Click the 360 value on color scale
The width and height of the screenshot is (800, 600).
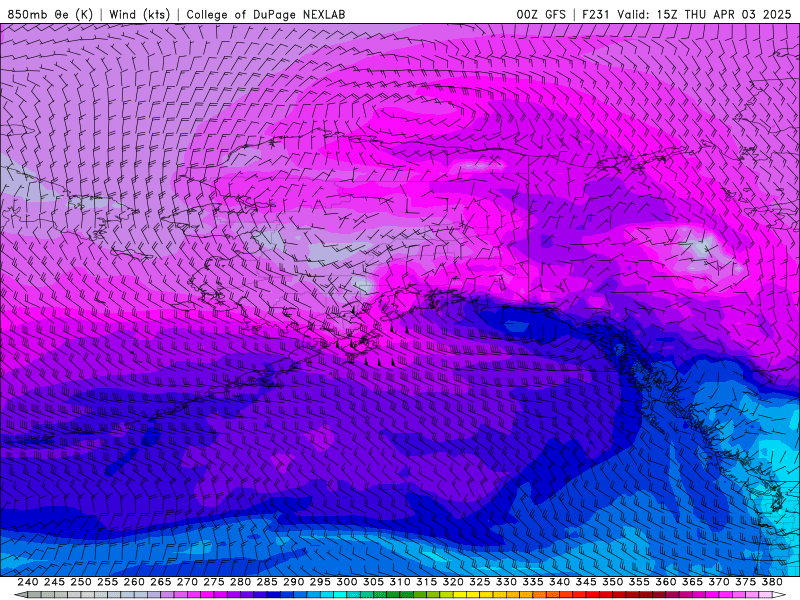click(666, 582)
